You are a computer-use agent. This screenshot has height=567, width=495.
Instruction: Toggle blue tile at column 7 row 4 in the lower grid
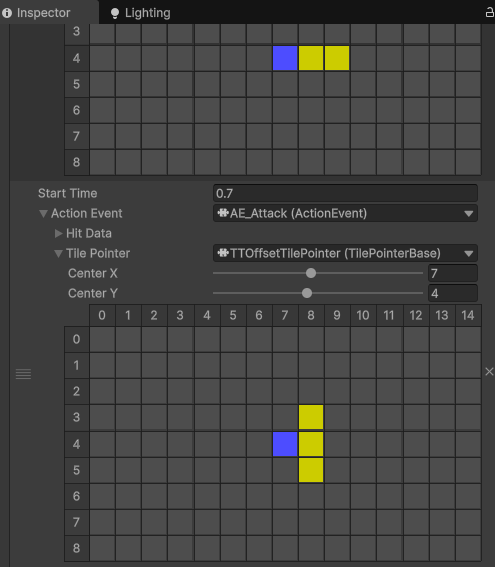(x=285, y=444)
